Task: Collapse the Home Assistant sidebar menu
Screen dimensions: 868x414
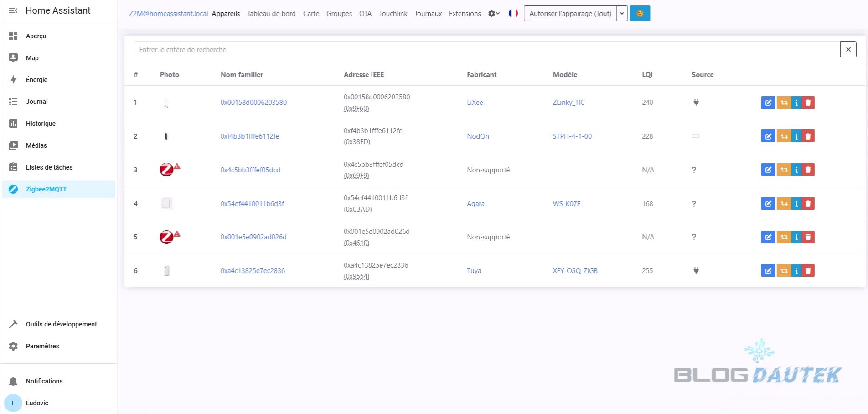Action: coord(13,10)
